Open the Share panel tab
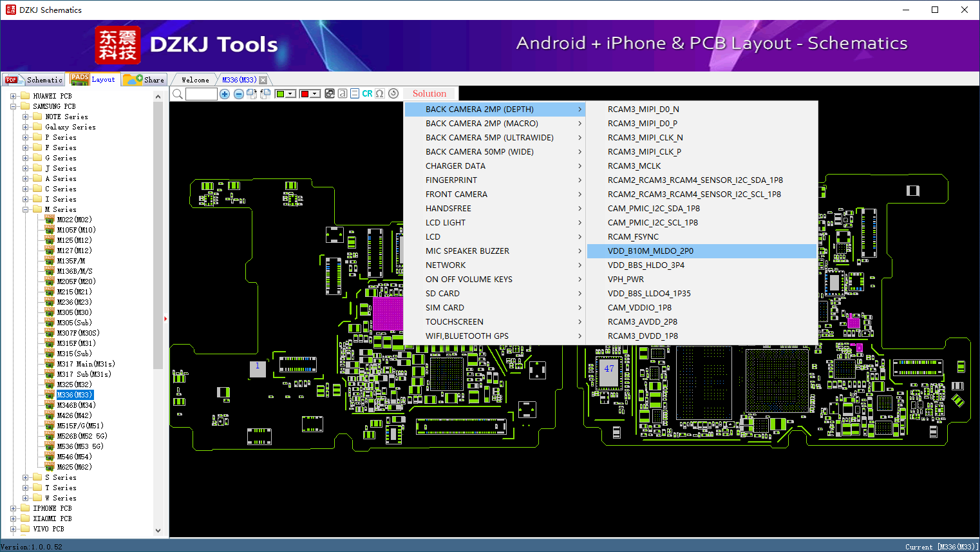This screenshot has width=980, height=552. click(145, 80)
